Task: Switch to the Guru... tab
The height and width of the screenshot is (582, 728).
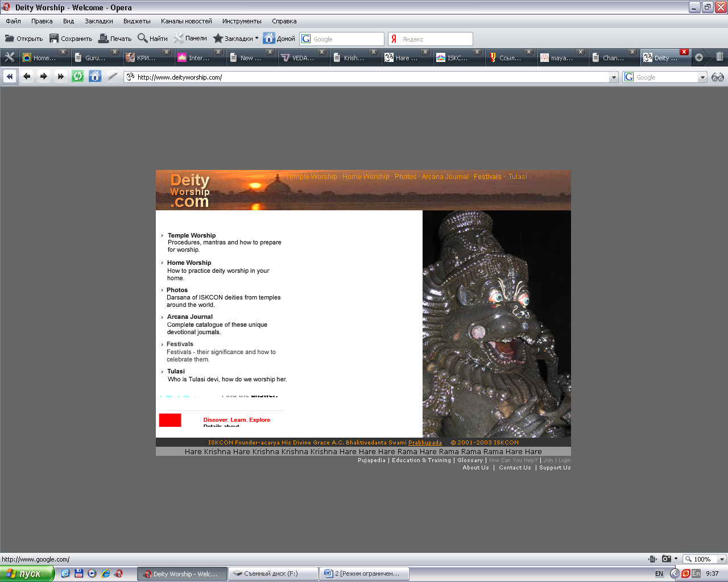Action: tap(96, 58)
